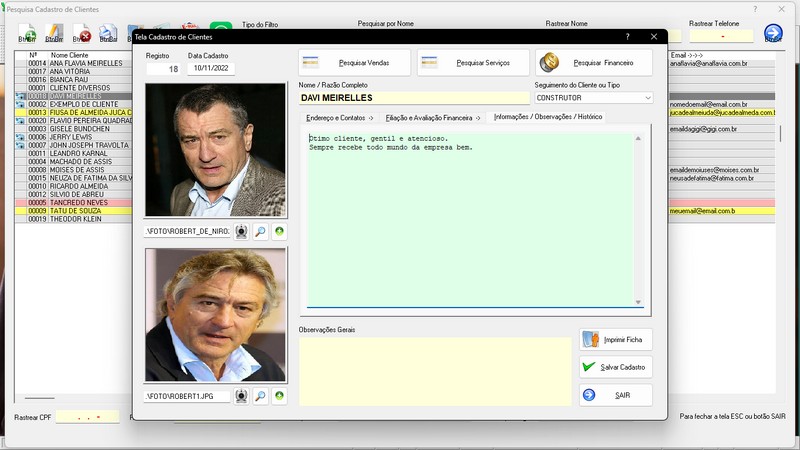The image size is (800, 450).
Task: Click the lower client photo thumbnail
Action: click(215, 315)
